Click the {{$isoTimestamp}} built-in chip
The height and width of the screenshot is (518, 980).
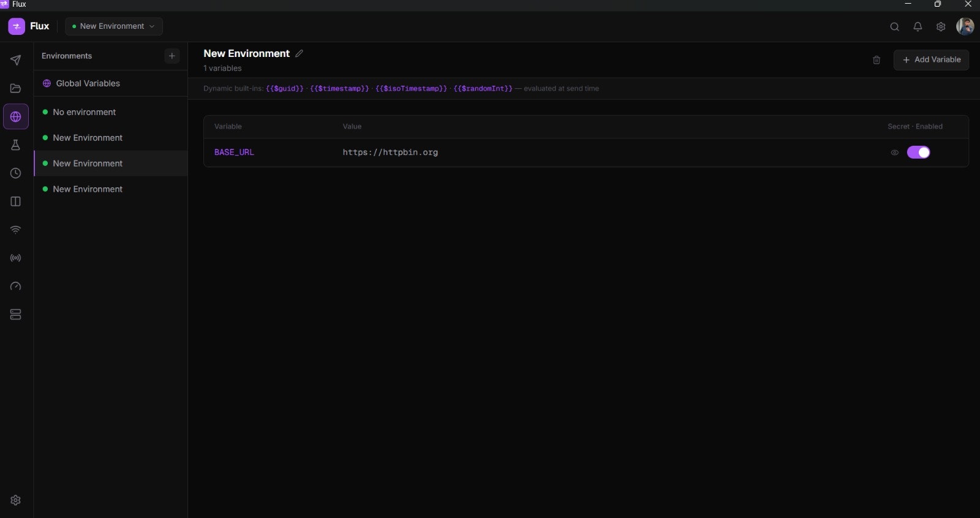(411, 89)
